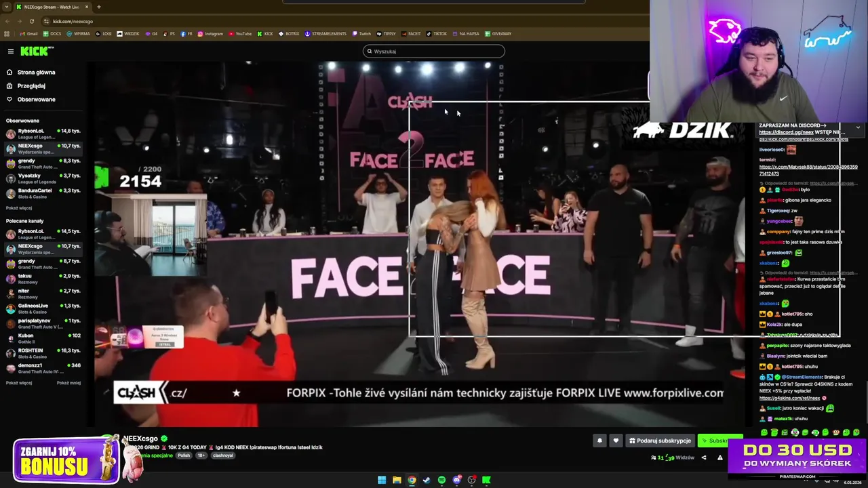Share the stream via share icon

tap(703, 457)
